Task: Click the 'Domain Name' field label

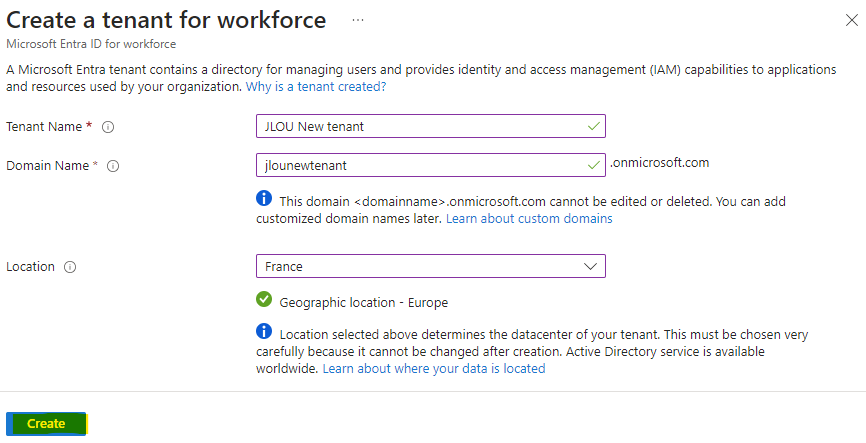Action: (x=47, y=166)
